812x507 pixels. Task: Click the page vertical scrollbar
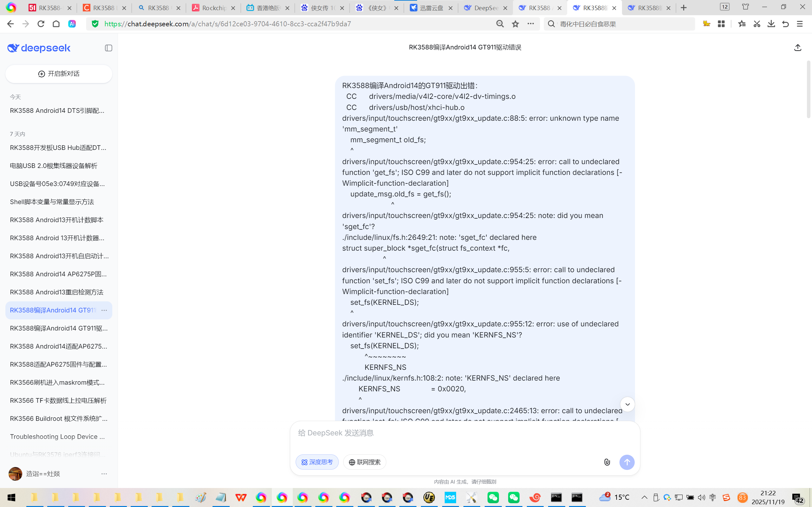point(808,89)
